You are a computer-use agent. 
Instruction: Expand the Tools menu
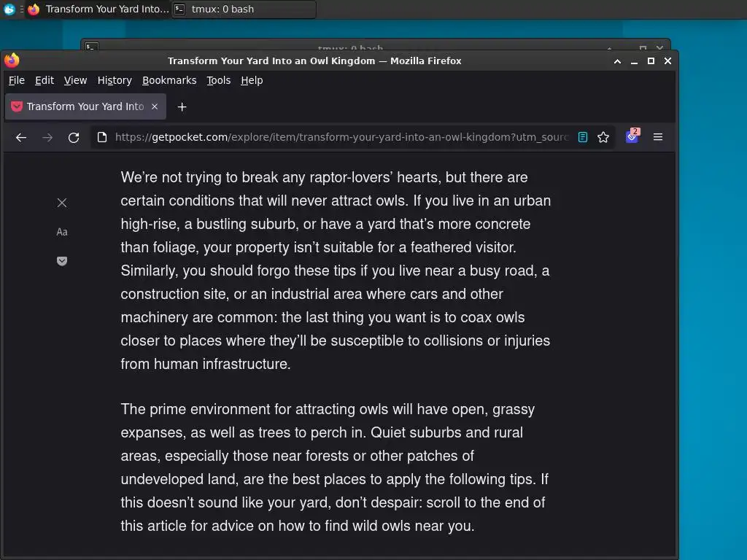pyautogui.click(x=218, y=80)
